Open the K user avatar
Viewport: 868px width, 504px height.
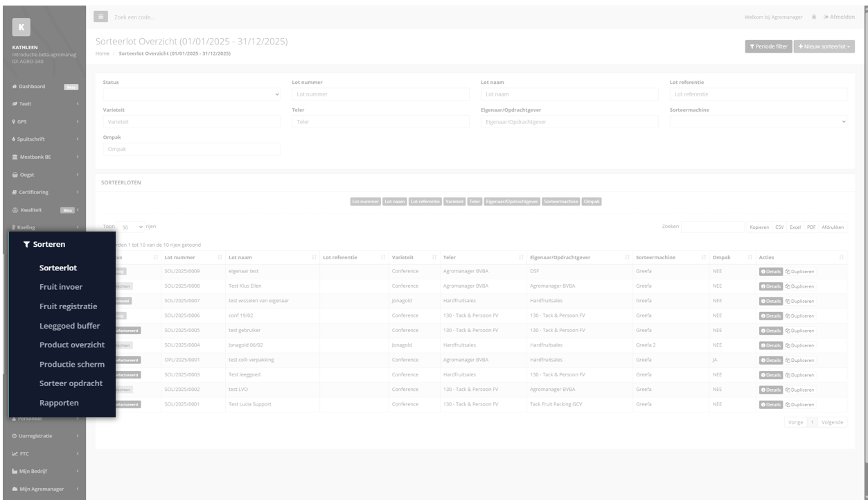pyautogui.click(x=22, y=28)
